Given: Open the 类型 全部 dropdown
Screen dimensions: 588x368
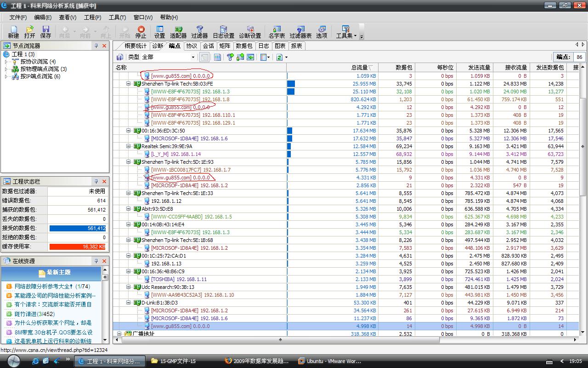Looking at the screenshot, I should tap(193, 57).
